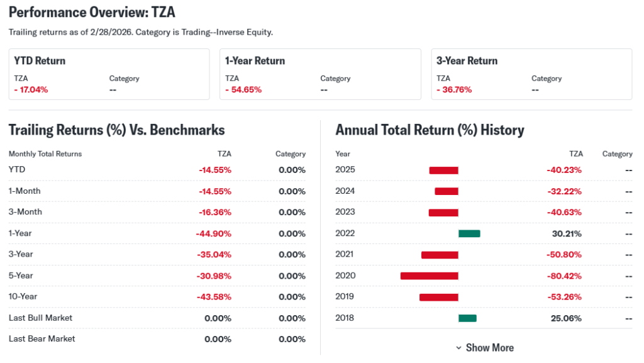
Task: Select the 2021 negative return bar
Action: click(440, 255)
